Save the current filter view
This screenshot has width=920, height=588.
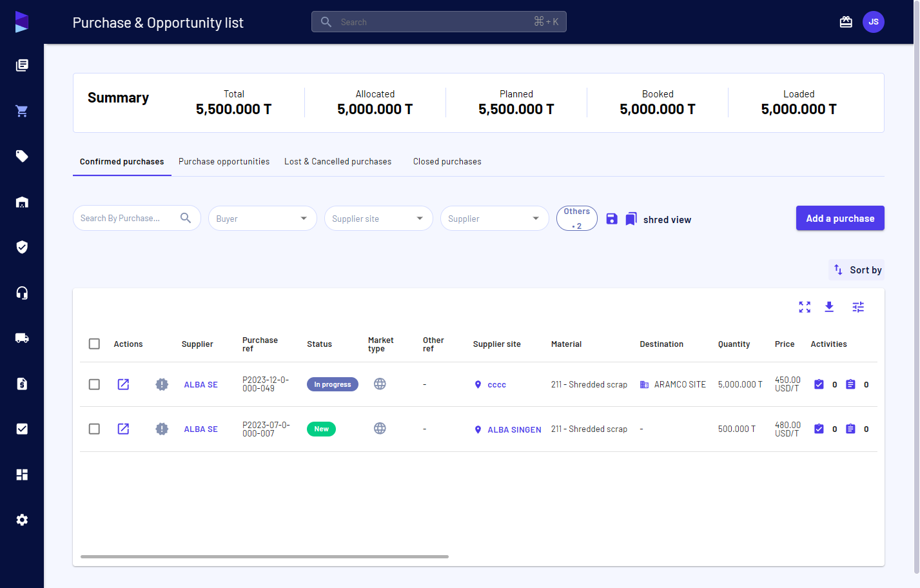[612, 219]
